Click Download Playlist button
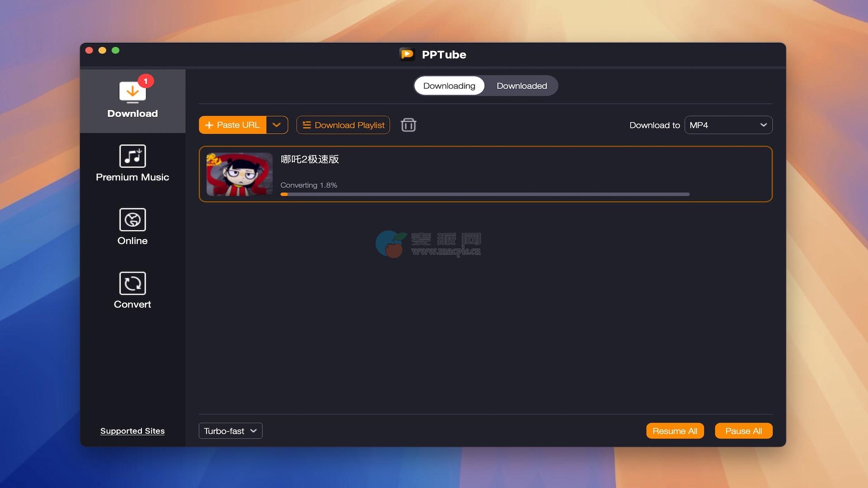Image resolution: width=868 pixels, height=488 pixels. pyautogui.click(x=343, y=125)
